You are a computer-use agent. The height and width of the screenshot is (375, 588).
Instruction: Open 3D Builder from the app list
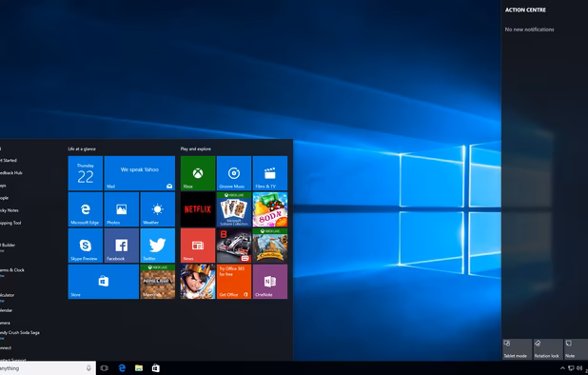pos(8,247)
